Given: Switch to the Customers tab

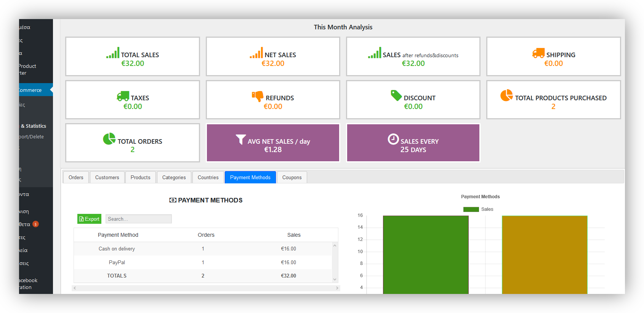Looking at the screenshot, I should point(107,177).
